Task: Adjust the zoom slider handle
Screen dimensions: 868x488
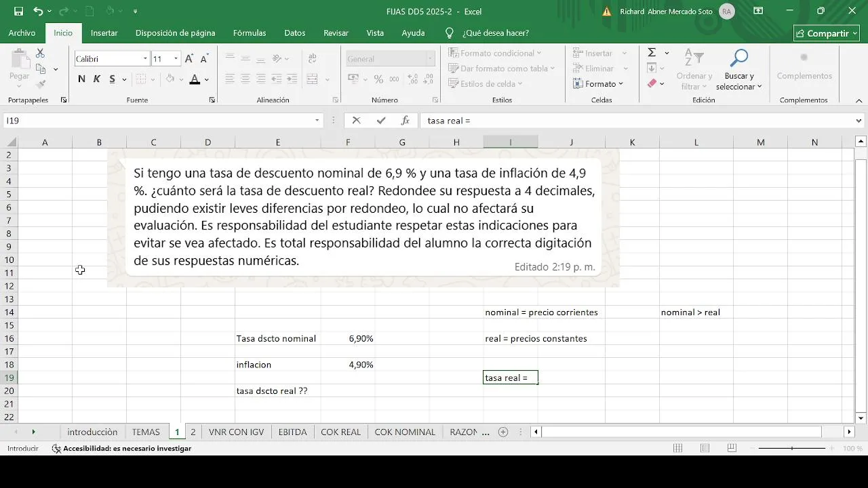Action: pos(792,449)
